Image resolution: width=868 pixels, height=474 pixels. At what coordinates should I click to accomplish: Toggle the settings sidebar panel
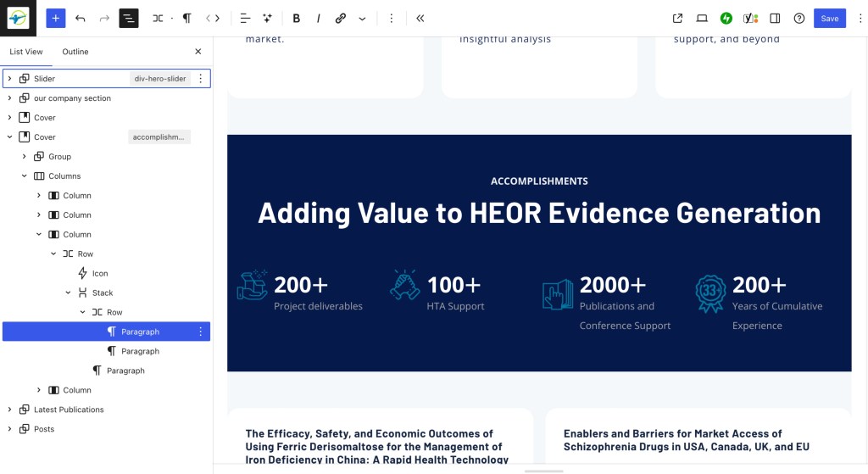(x=775, y=18)
